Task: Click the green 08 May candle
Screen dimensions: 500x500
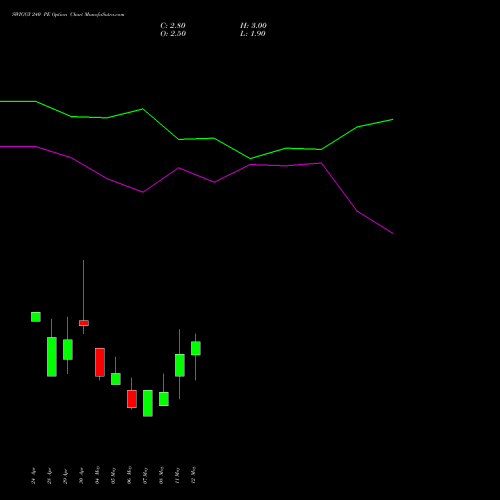Action: point(164,399)
